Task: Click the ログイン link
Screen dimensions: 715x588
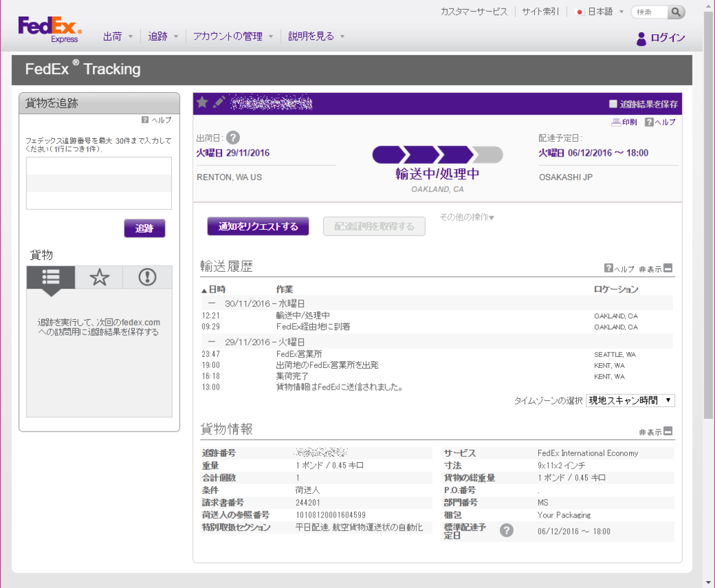Action: [x=668, y=38]
